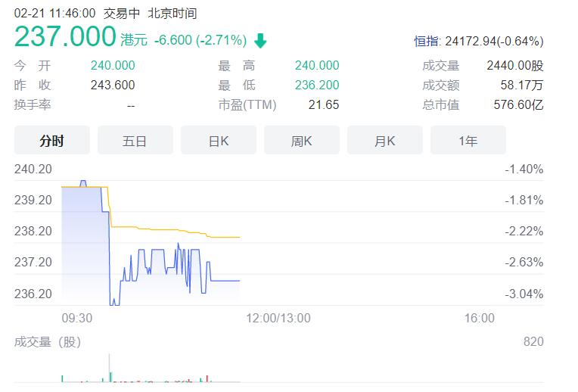
Task: Click the 成交量 (股) volume chart title
Action: click(x=48, y=342)
